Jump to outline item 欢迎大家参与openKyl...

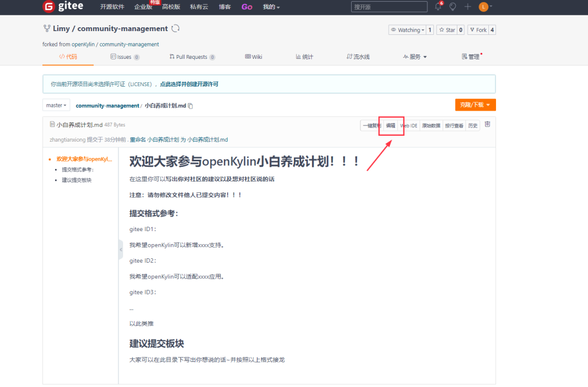coord(84,159)
